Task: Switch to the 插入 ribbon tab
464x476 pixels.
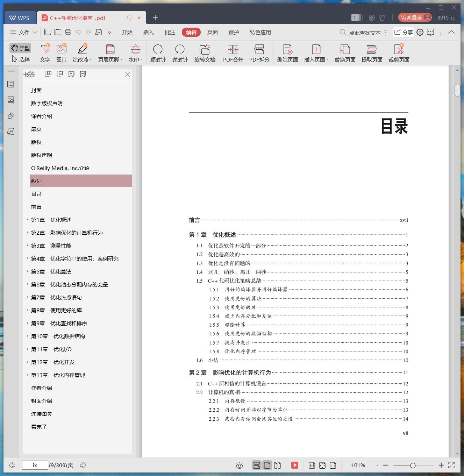Action: [x=149, y=32]
